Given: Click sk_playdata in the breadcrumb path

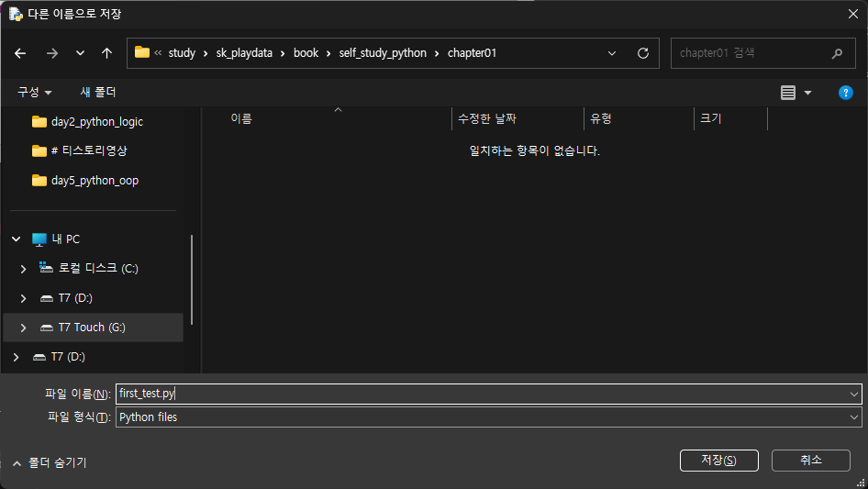Looking at the screenshot, I should [x=244, y=53].
